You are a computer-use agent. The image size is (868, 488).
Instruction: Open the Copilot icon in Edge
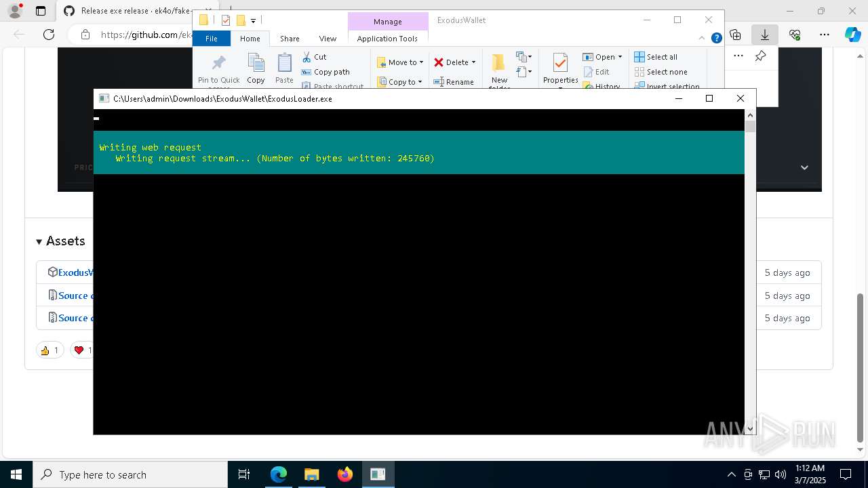pyautogui.click(x=853, y=35)
